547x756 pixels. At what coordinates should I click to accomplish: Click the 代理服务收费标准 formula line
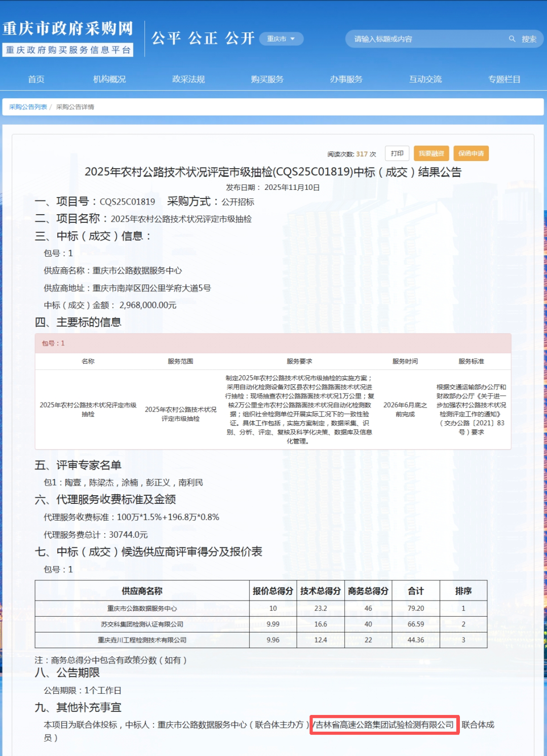point(132,517)
